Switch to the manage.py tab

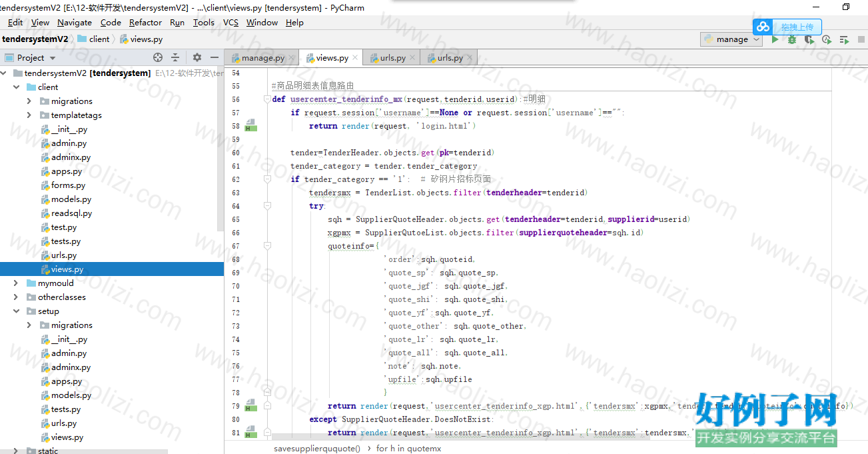262,57
